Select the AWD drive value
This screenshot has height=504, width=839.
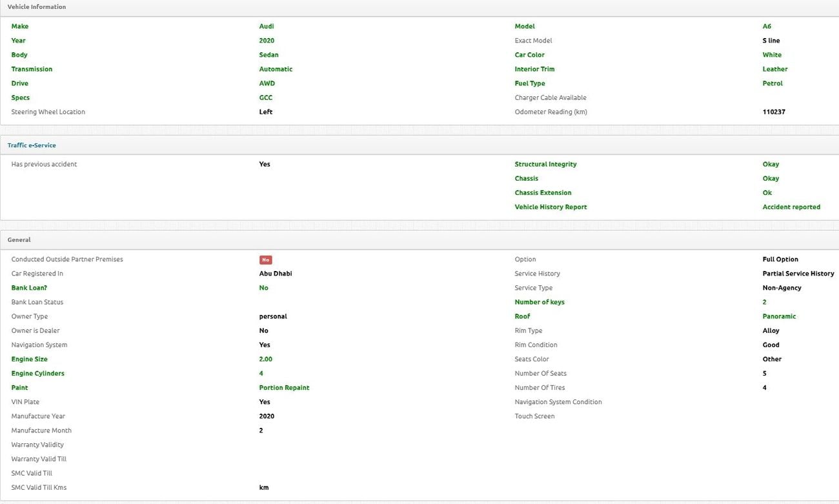pyautogui.click(x=267, y=83)
